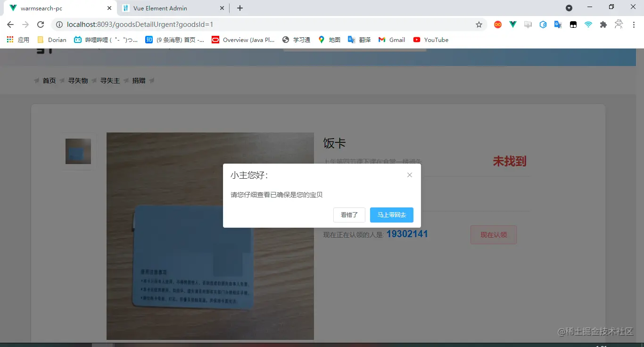Click the 饭卡 item title

335,143
